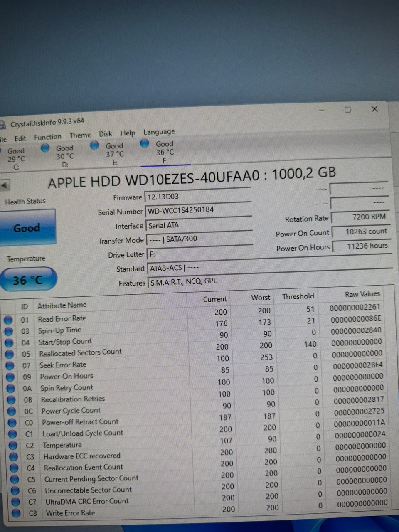399x532 pixels.
Task: Click the blue status orb for drive E:
Action: point(94,145)
